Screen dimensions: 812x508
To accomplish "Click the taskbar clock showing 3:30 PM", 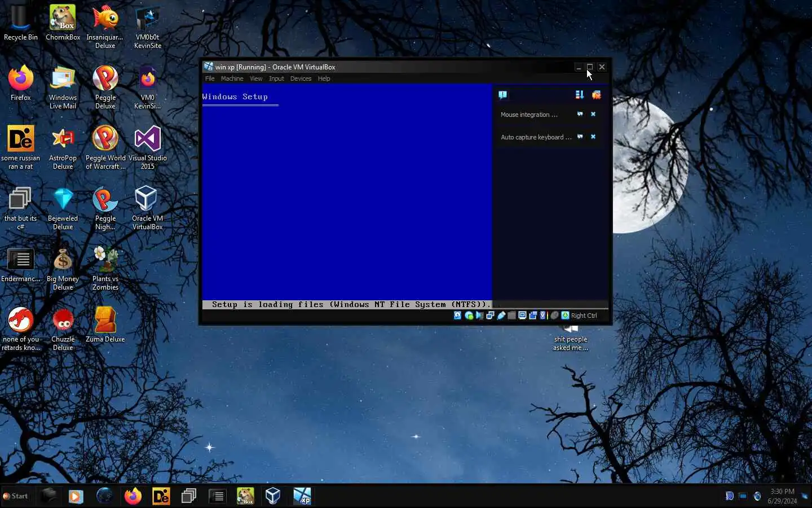I will 782,496.
